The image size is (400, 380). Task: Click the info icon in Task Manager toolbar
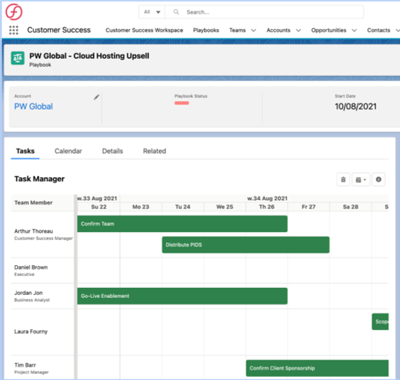[x=378, y=180]
